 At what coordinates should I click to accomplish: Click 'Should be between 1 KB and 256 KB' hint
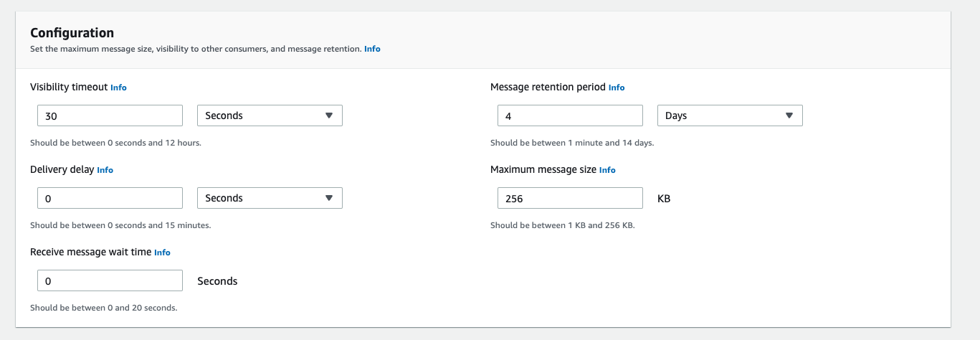(563, 225)
